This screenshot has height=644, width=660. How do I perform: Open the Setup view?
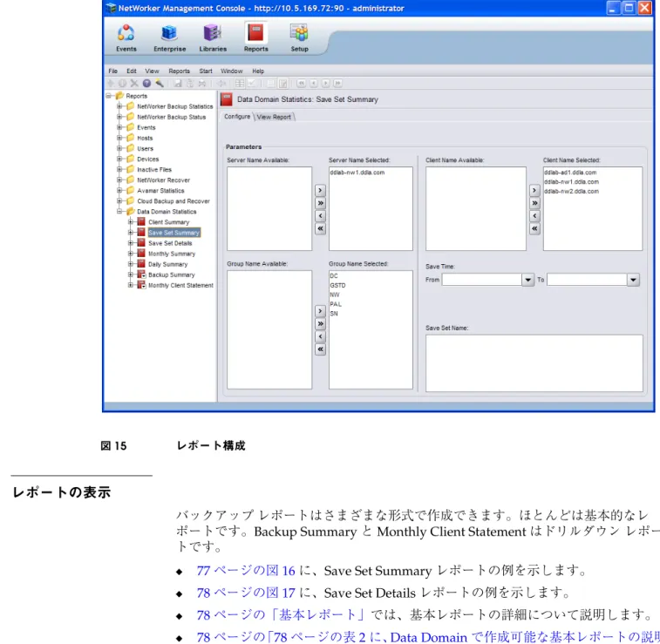coord(299,37)
